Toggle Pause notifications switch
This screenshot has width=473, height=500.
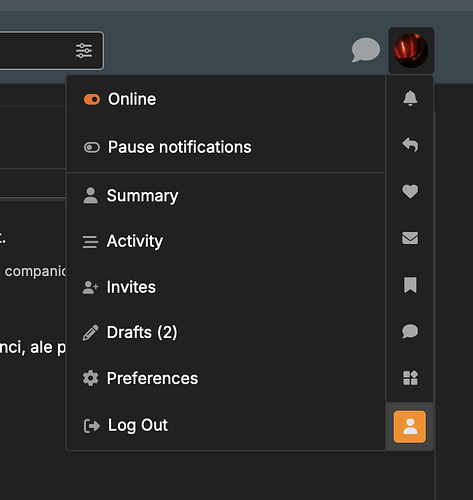click(92, 147)
